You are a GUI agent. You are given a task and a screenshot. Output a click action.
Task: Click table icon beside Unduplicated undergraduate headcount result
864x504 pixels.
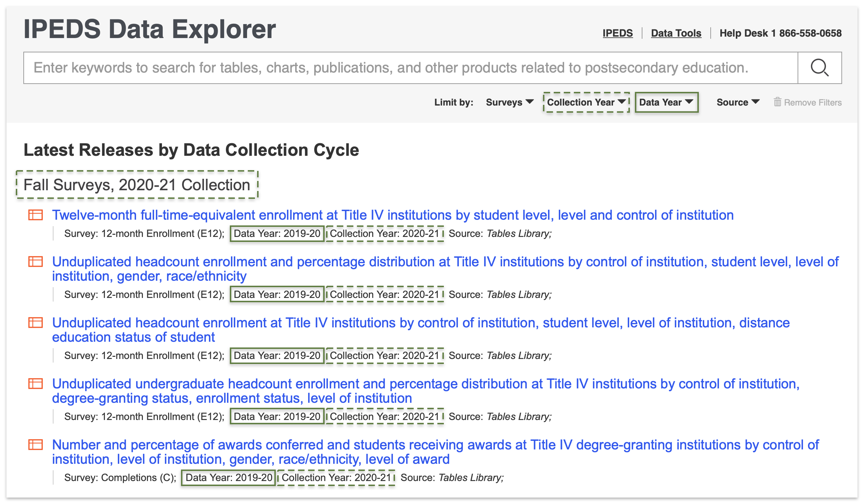(36, 384)
